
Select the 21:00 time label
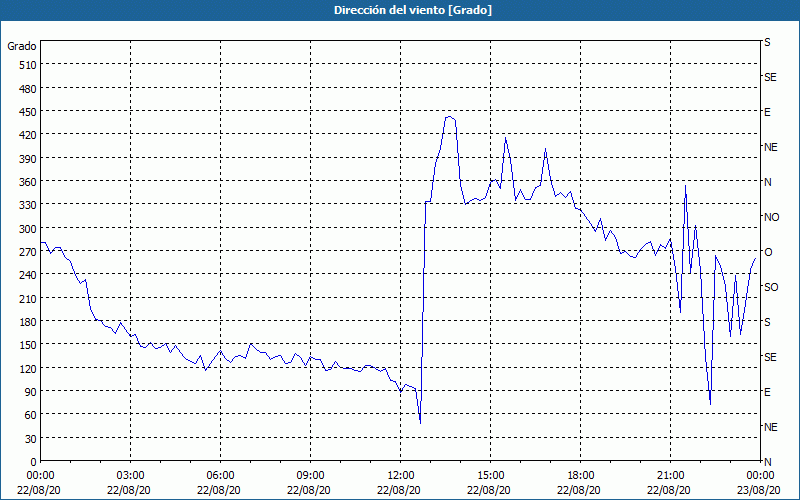pyautogui.click(x=670, y=476)
